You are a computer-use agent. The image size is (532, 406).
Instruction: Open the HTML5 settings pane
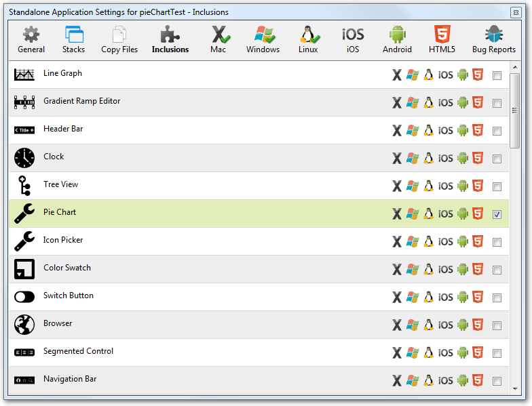(x=442, y=39)
